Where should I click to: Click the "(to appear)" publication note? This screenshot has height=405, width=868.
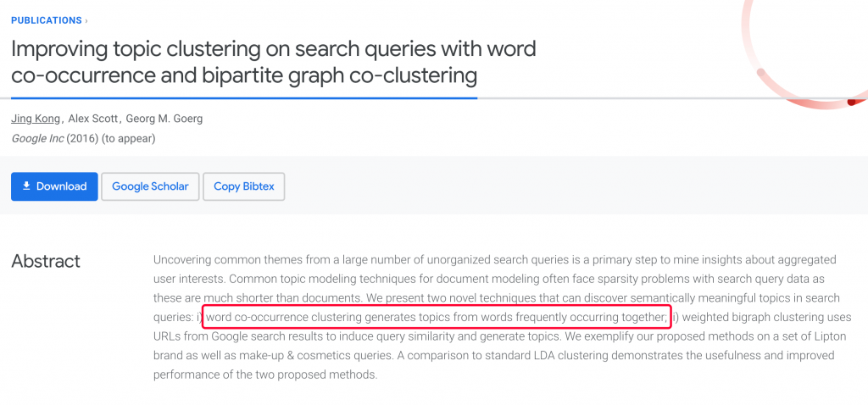[x=128, y=138]
